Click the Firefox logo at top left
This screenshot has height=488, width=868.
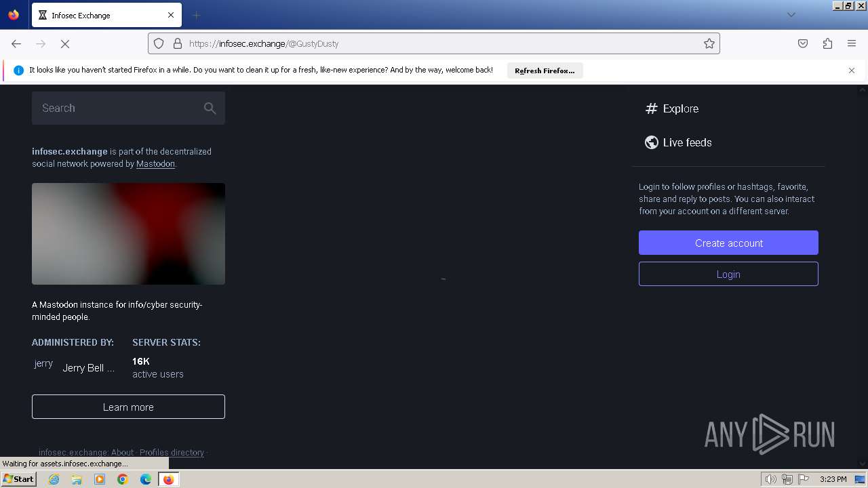tap(14, 15)
